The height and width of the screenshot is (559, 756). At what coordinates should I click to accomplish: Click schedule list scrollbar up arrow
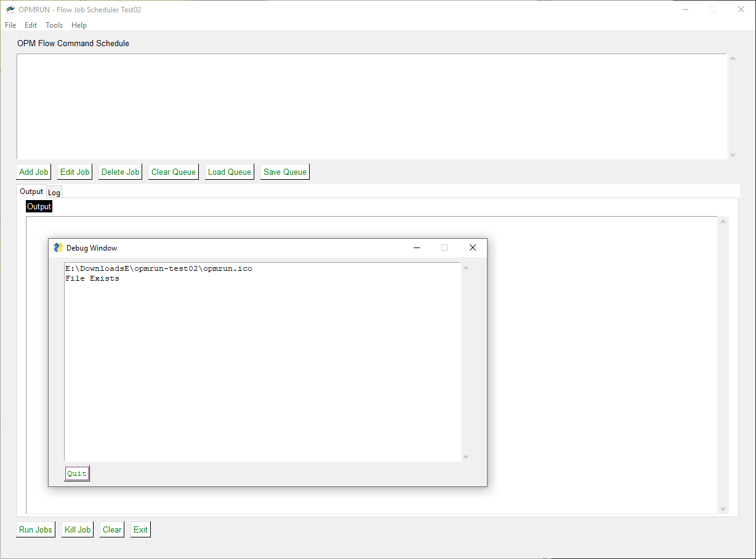[x=733, y=59]
